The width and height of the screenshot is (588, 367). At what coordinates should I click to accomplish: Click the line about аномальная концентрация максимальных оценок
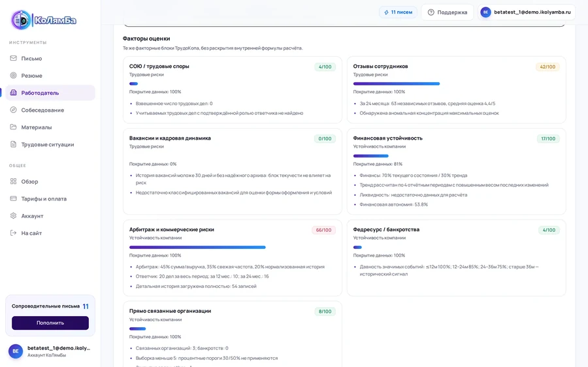click(429, 113)
